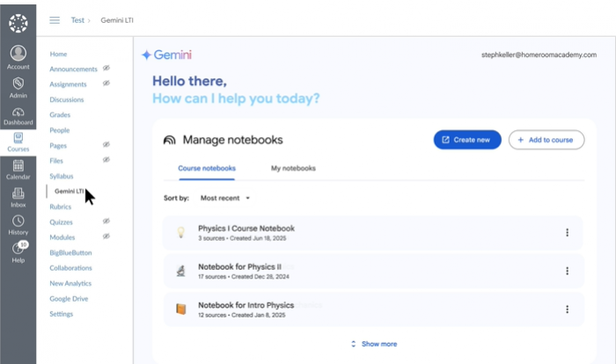Click '12 sources • Created Jan 8, 2025' text
616x364 pixels.
click(242, 316)
